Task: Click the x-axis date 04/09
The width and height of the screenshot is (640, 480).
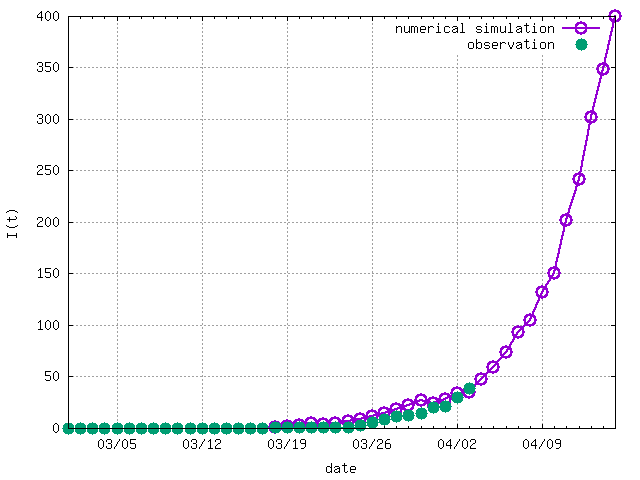Action: [x=542, y=444]
